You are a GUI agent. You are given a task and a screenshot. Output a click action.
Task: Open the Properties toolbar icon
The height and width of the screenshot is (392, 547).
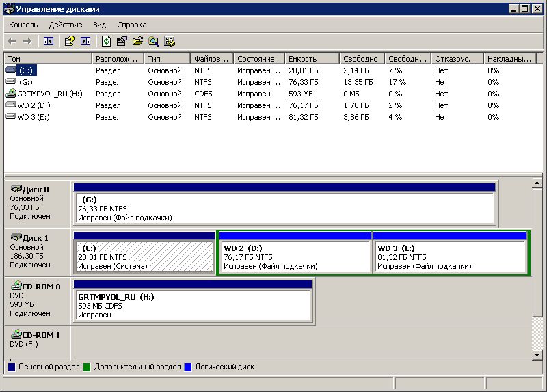(x=122, y=41)
